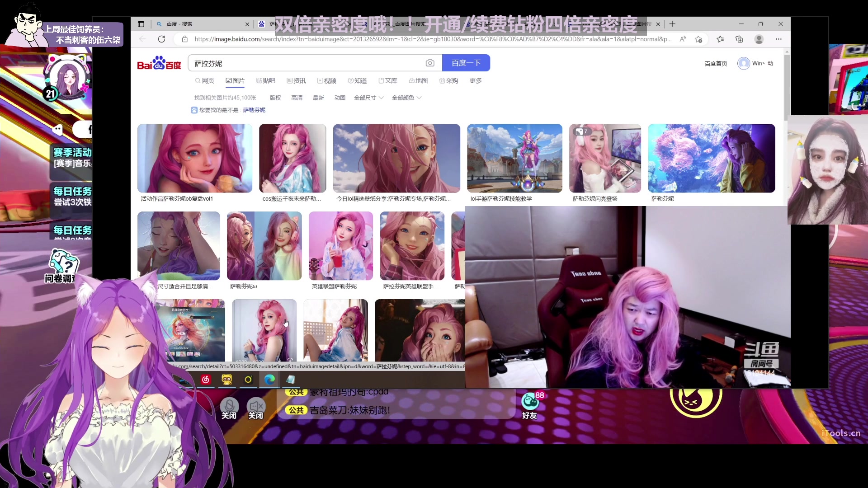Click the camera image-search icon in Baidu search box

point(430,63)
